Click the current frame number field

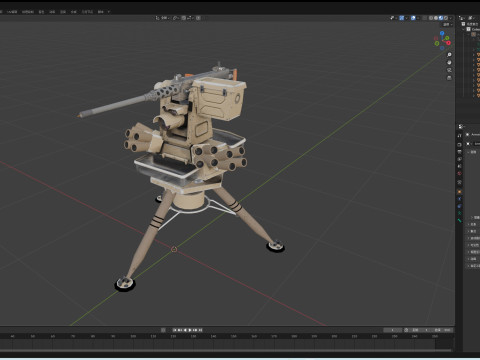coord(393,330)
